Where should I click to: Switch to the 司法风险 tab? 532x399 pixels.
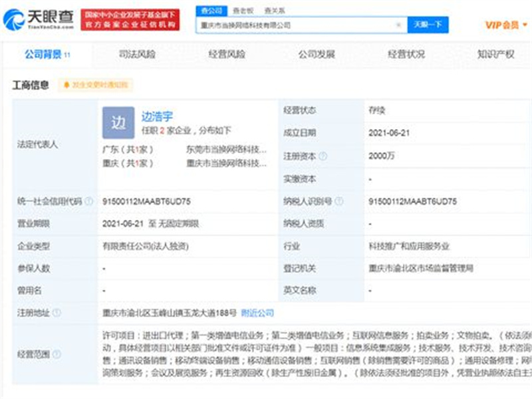[137, 55]
